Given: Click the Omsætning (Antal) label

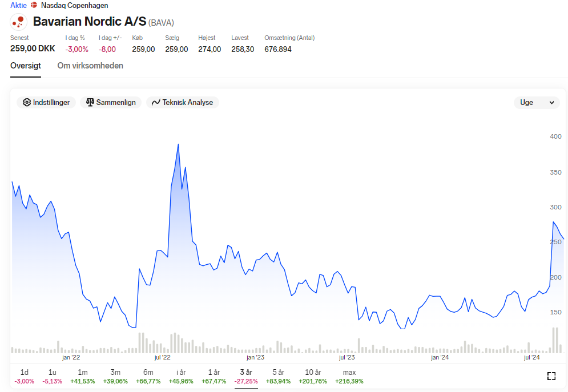Looking at the screenshot, I should point(289,38).
